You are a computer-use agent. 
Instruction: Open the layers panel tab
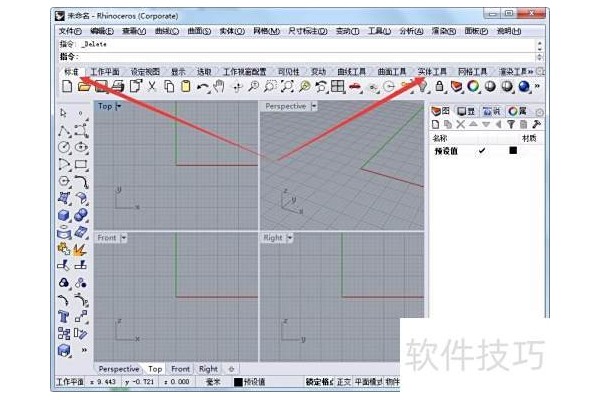point(440,111)
